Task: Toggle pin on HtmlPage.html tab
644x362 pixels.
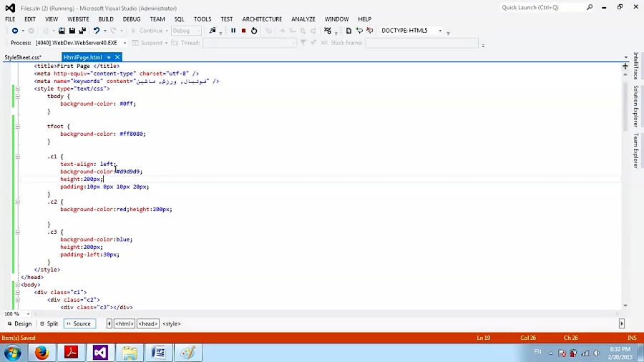Action: point(109,57)
